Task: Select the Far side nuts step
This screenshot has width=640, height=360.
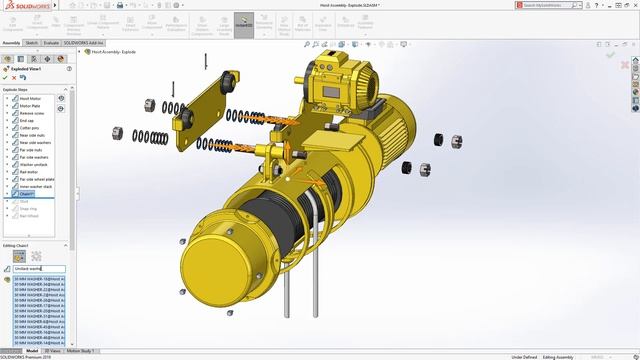Action: pos(31,150)
